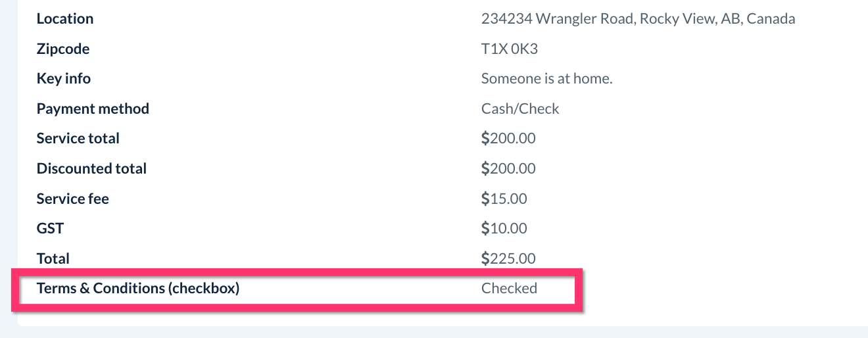868x338 pixels.
Task: Select the T1X 0K3 zipcode value
Action: click(510, 49)
